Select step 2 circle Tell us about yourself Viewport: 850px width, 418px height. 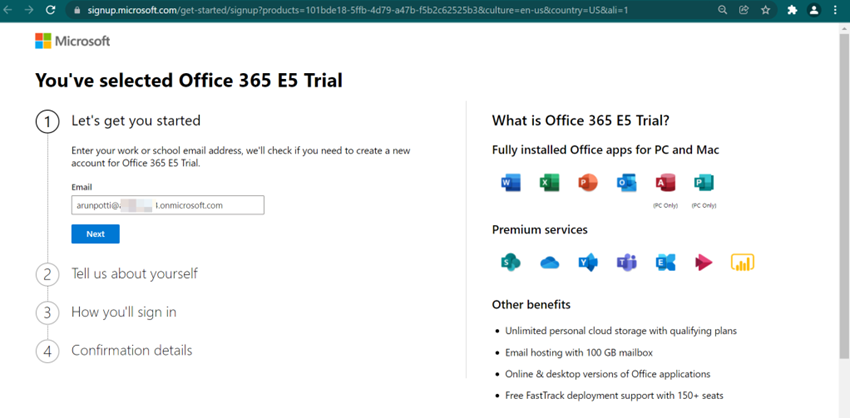(x=47, y=274)
